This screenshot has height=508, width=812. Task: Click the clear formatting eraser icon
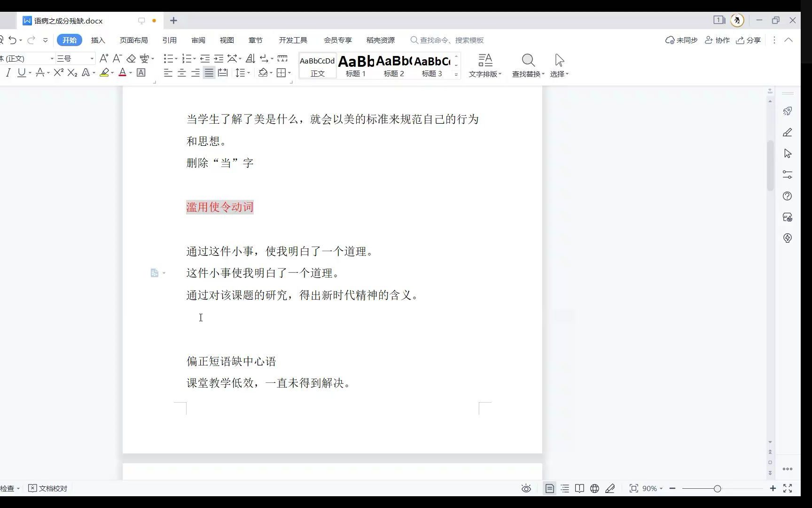(x=131, y=58)
